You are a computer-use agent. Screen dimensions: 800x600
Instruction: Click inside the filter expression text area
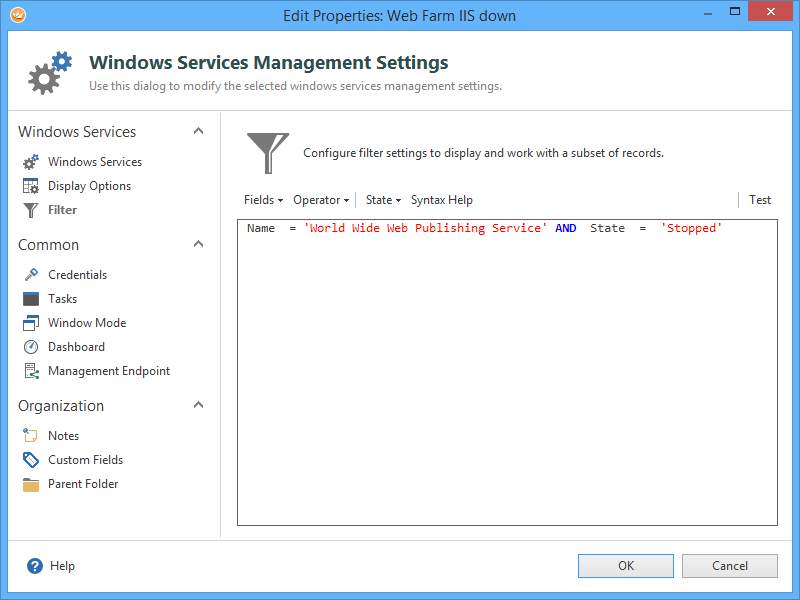coord(507,380)
